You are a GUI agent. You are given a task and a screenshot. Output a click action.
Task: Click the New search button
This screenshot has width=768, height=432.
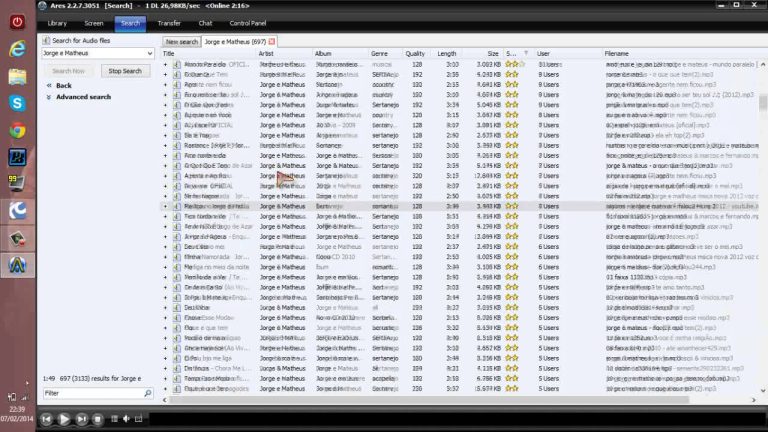coord(181,42)
